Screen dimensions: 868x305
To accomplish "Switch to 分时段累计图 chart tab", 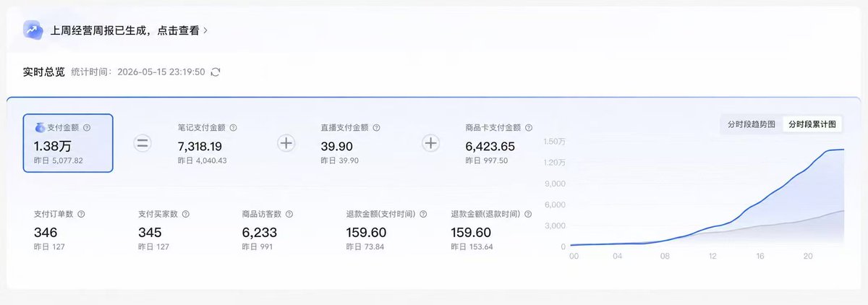I will 812,124.
